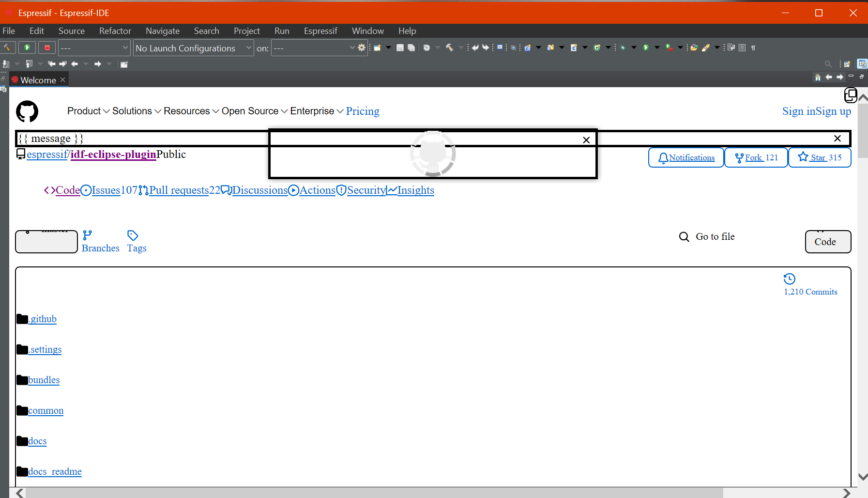Click the Save All icon
The height and width of the screenshot is (498, 868).
[411, 47]
